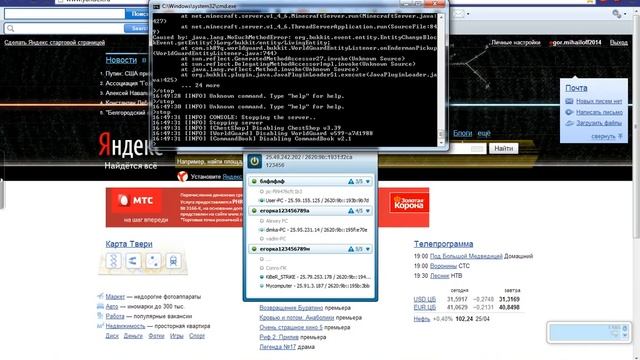Screen dimensions: 640x360
Task: Click the Золотая Корона banner logo
Action: click(x=409, y=203)
